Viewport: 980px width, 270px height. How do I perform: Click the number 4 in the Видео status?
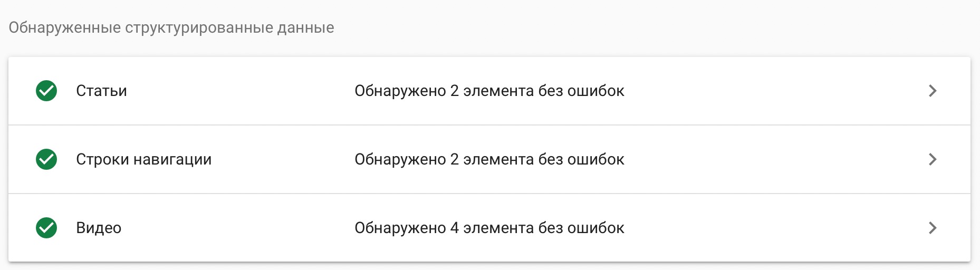[455, 228]
